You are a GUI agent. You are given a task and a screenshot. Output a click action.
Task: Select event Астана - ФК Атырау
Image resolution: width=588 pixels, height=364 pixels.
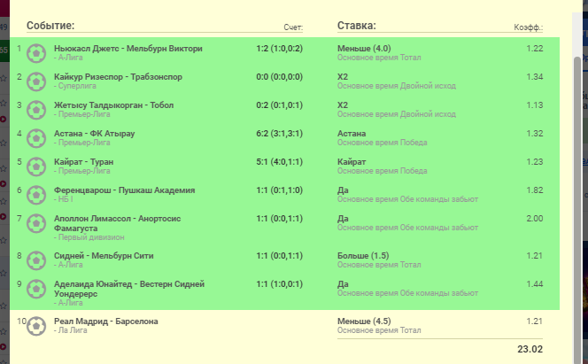(94, 134)
